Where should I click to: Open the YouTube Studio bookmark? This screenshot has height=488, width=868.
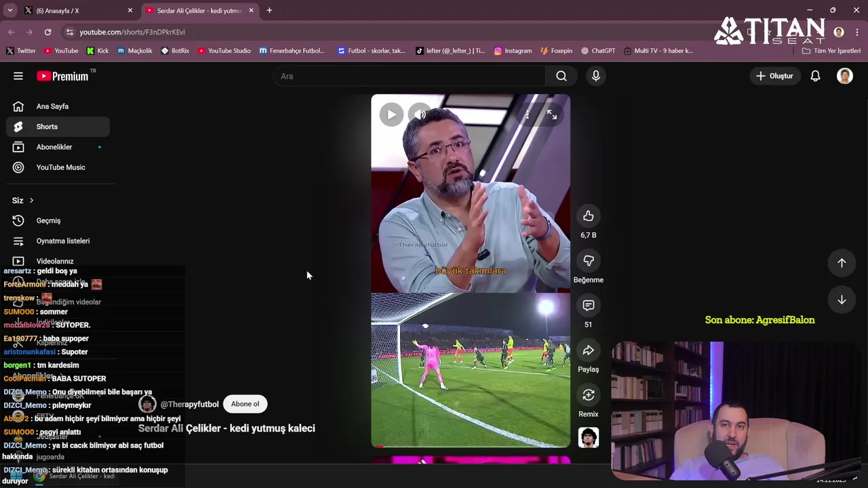coord(224,51)
